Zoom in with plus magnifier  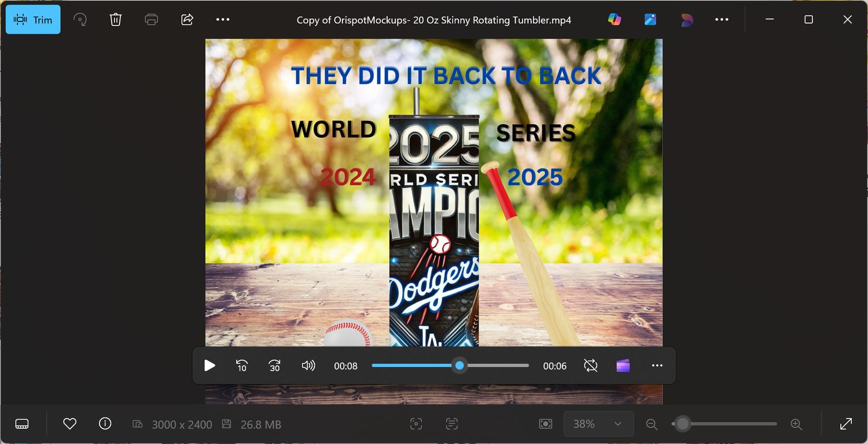coord(796,424)
